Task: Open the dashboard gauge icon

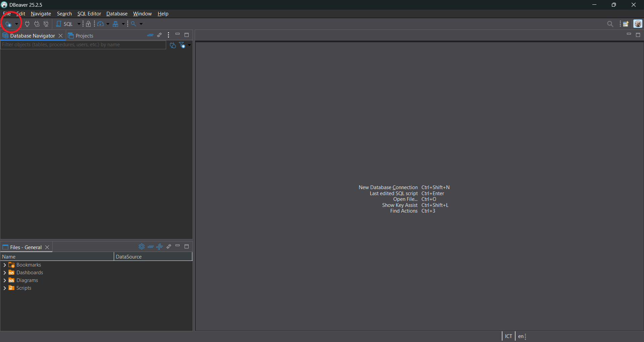Action: (100, 24)
